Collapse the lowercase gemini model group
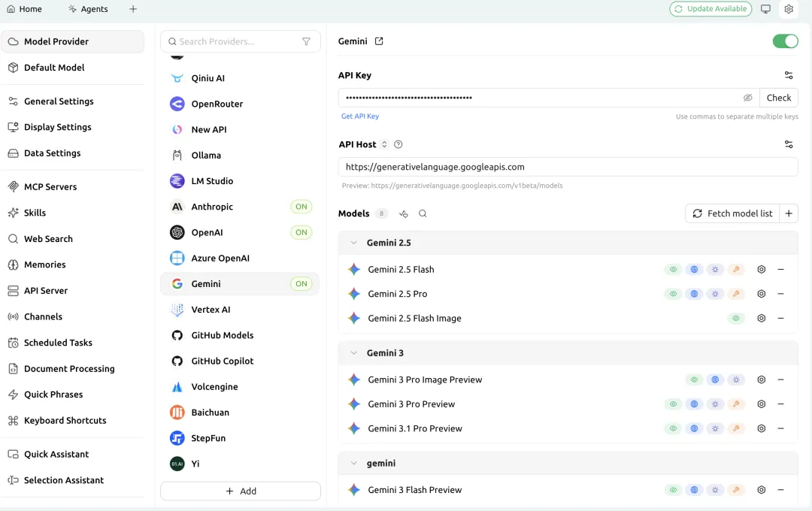The height and width of the screenshot is (511, 812). pos(353,464)
